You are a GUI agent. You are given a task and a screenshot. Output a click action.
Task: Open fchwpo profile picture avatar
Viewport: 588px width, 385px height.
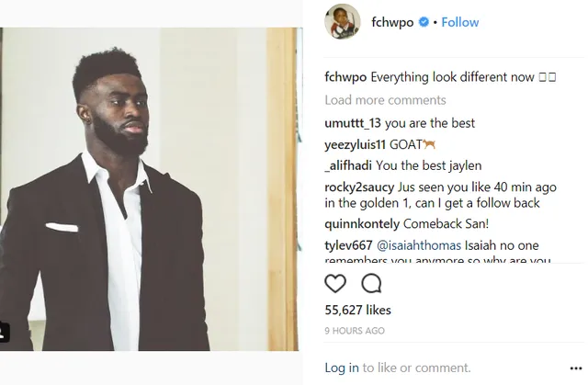(x=342, y=22)
